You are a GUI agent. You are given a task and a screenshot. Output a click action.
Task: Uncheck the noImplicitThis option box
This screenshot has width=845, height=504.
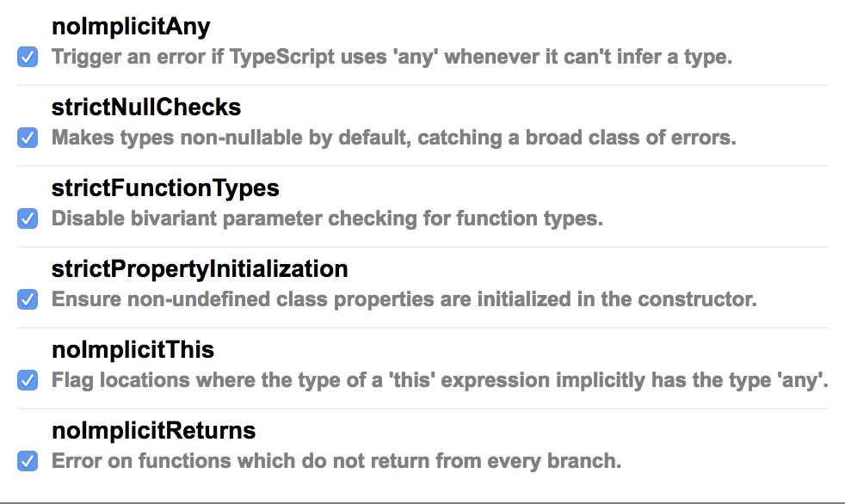(28, 380)
